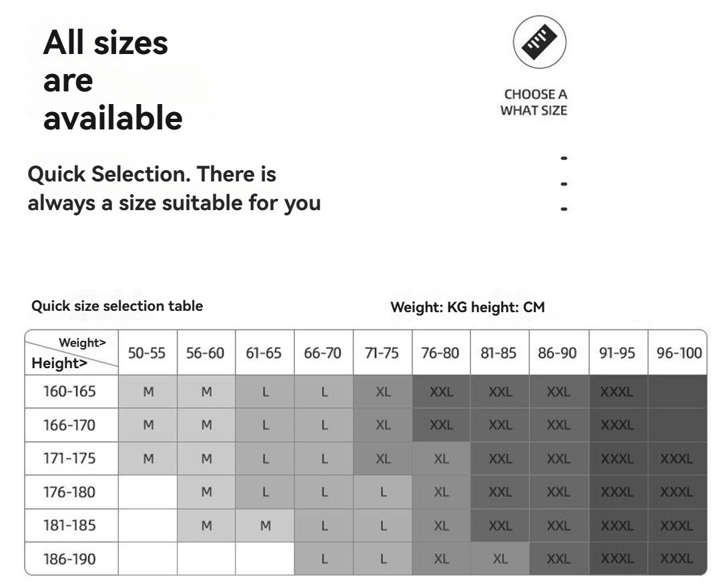Click the 186-190 height row label
Viewport: 728px width, 587px height.
click(x=69, y=559)
